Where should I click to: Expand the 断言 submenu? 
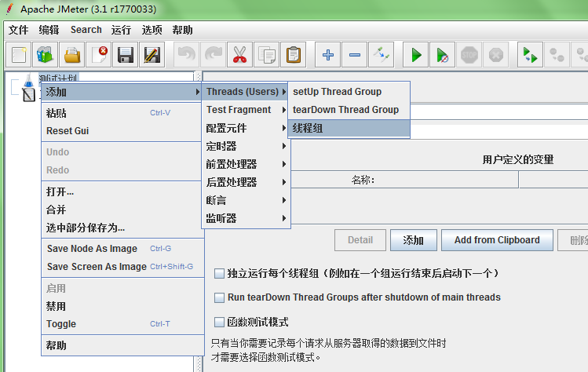pyautogui.click(x=246, y=200)
